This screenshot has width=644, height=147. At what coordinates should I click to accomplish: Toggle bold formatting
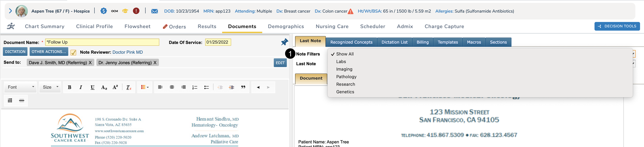69,87
